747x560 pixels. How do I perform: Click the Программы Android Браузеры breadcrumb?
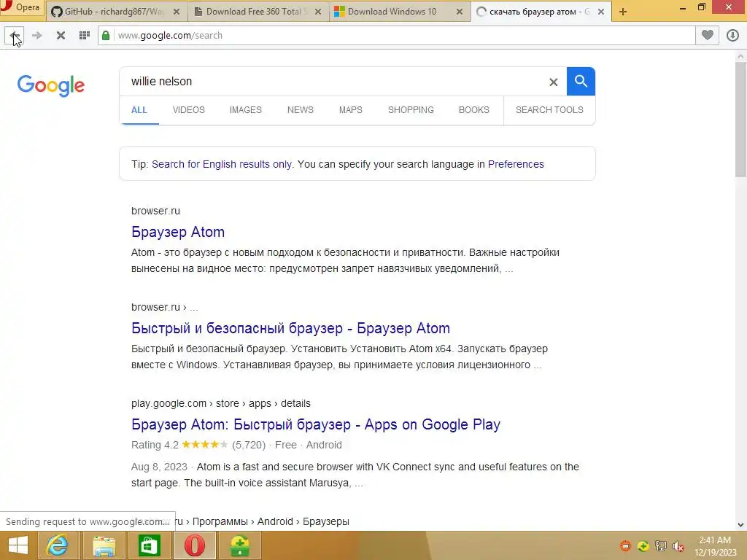tap(271, 521)
